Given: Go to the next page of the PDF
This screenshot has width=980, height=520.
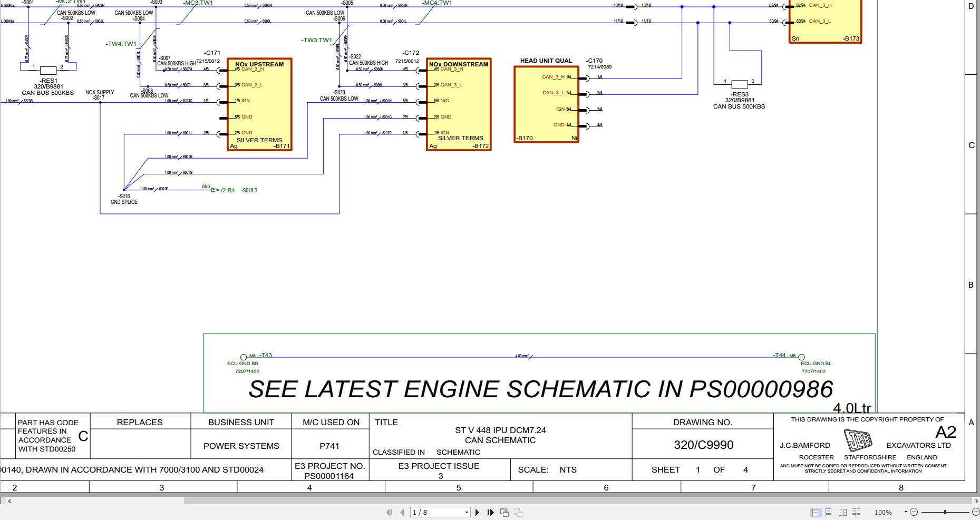Looking at the screenshot, I should (x=478, y=512).
